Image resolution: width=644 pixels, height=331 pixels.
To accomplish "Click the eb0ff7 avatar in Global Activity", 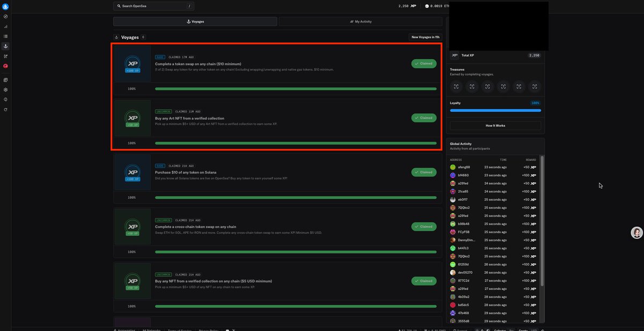I will (453, 199).
